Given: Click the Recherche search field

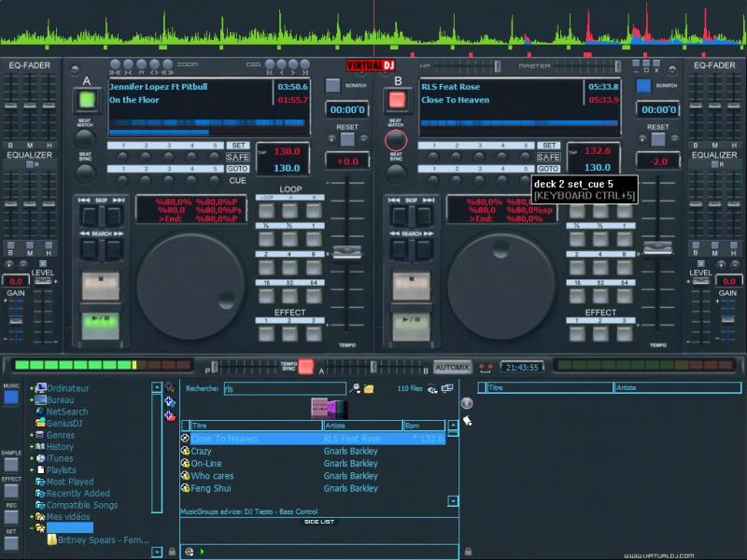Looking at the screenshot, I should pos(285,388).
